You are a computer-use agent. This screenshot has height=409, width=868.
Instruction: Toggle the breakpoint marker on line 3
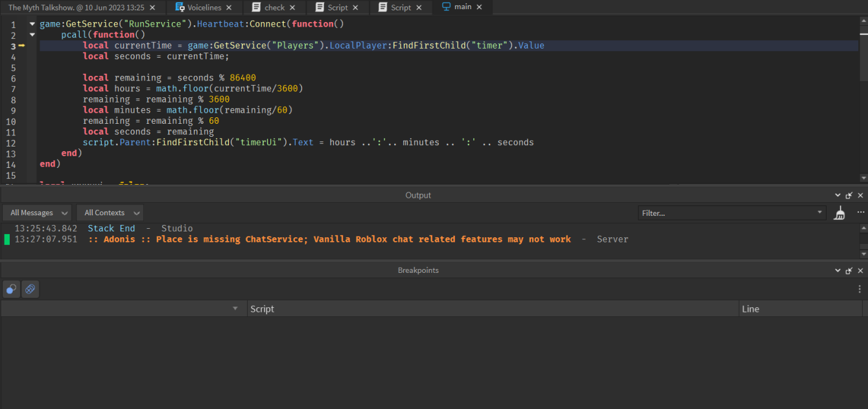click(x=22, y=45)
